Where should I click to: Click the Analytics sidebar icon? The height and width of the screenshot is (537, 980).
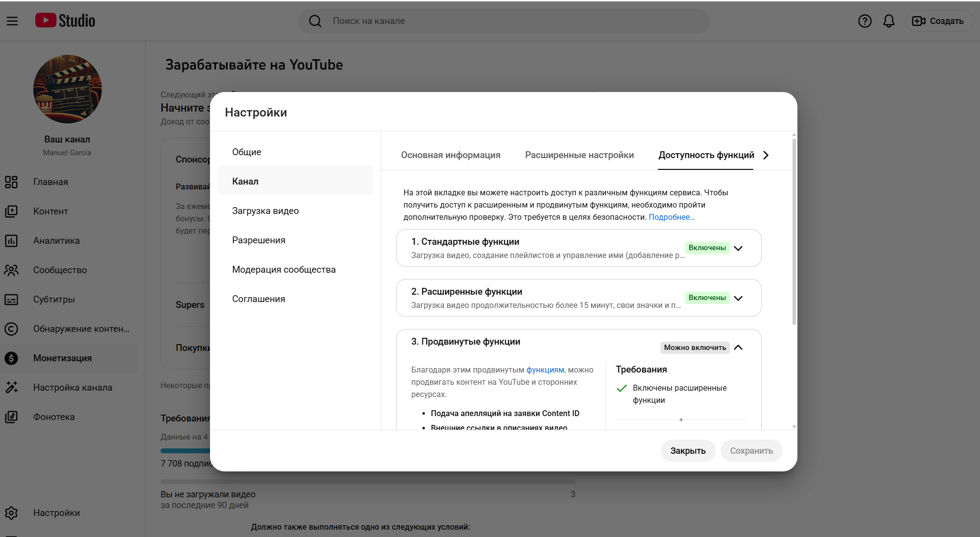click(11, 241)
